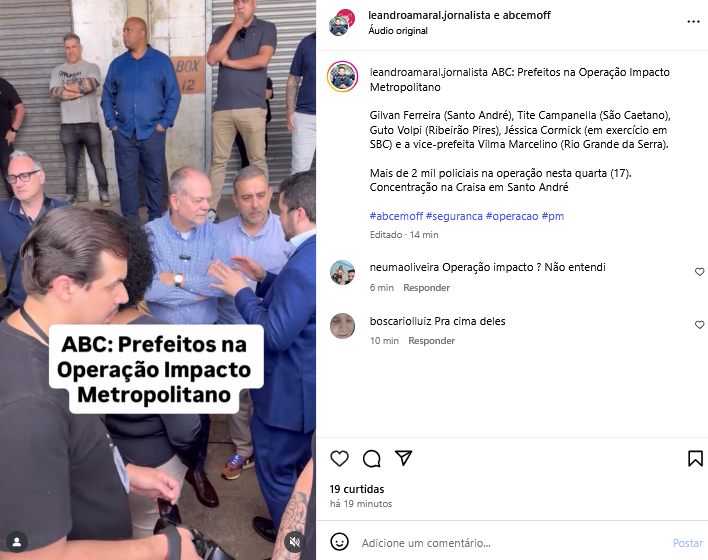
Task: Open the #pm hashtag
Action: pyautogui.click(x=553, y=216)
